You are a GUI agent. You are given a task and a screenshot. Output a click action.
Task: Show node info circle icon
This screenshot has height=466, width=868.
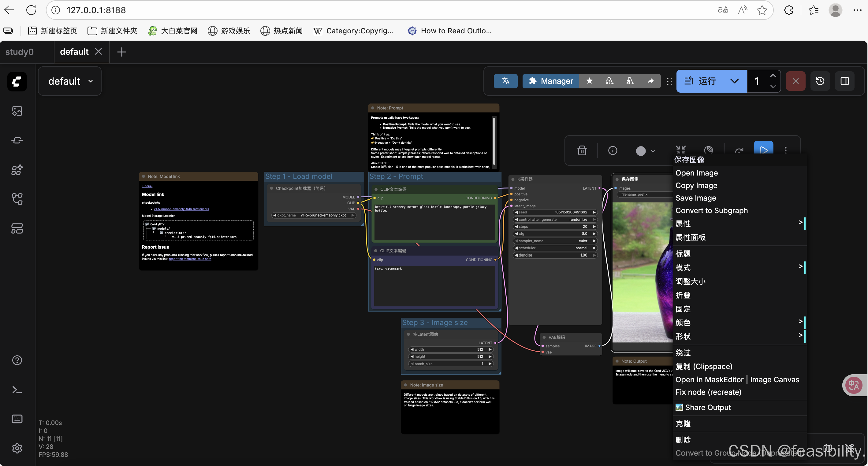(613, 150)
